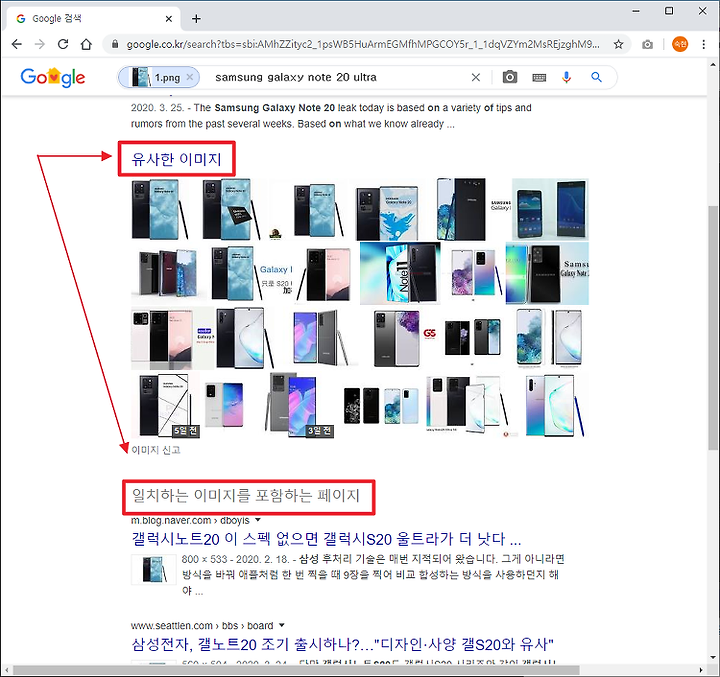Click the 1.png image chip

pyautogui.click(x=159, y=77)
